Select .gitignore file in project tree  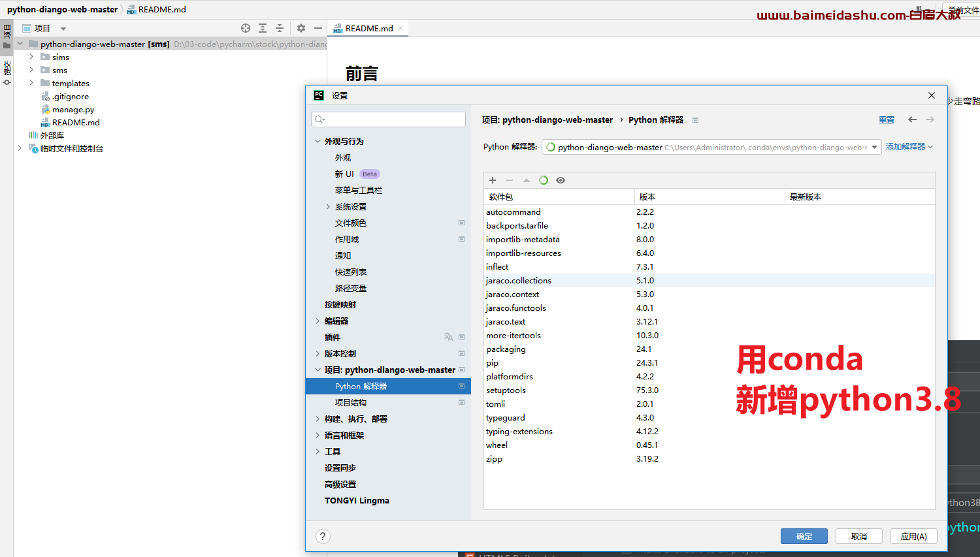point(71,97)
